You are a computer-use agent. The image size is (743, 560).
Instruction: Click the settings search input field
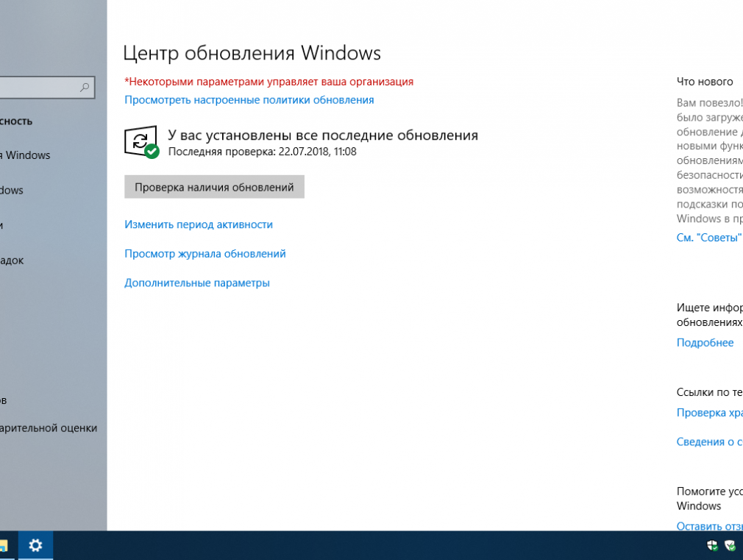(x=46, y=88)
